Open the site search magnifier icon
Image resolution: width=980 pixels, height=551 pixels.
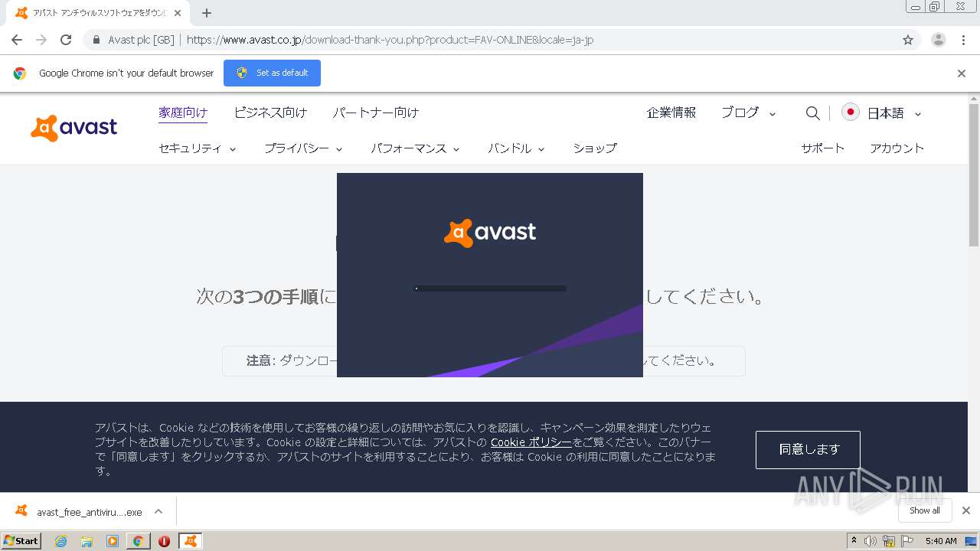[x=812, y=113]
